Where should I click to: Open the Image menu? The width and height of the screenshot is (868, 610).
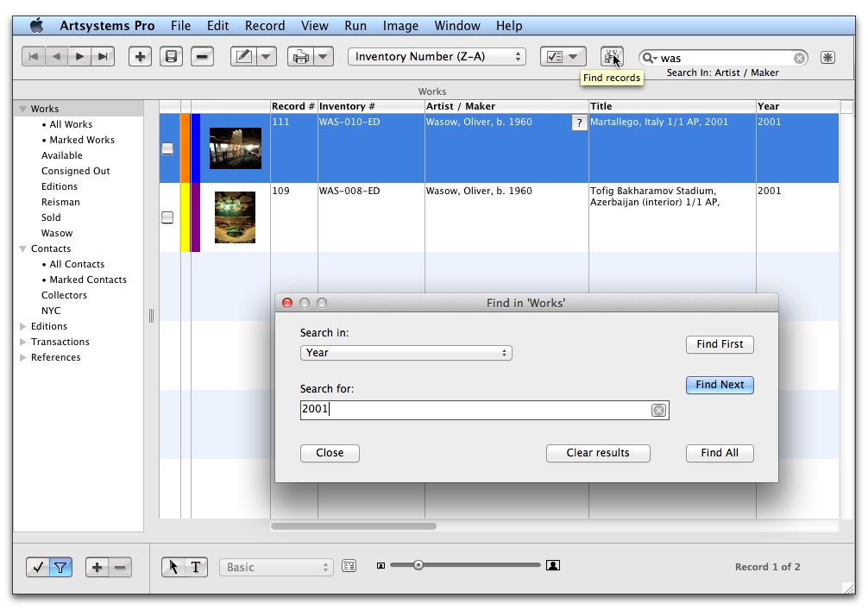[400, 26]
